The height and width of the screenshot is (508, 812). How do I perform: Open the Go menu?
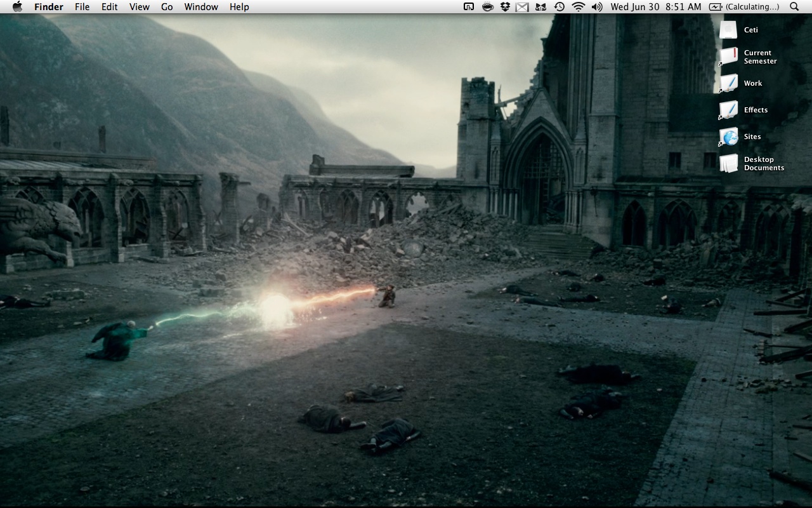click(167, 7)
